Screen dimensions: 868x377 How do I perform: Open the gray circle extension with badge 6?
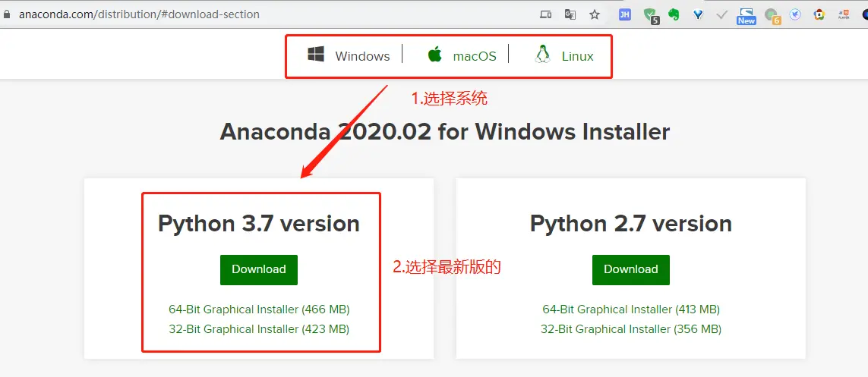(x=772, y=16)
